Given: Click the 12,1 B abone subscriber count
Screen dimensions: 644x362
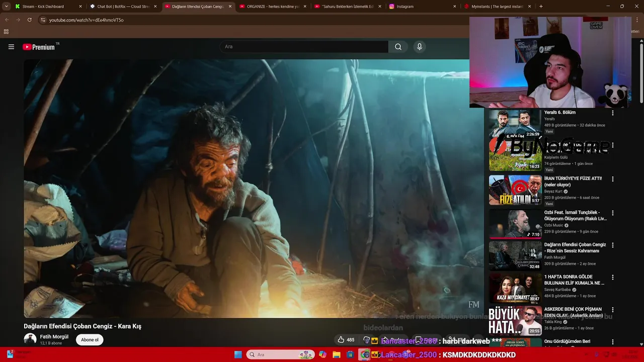Looking at the screenshot, I should pos(51,343).
